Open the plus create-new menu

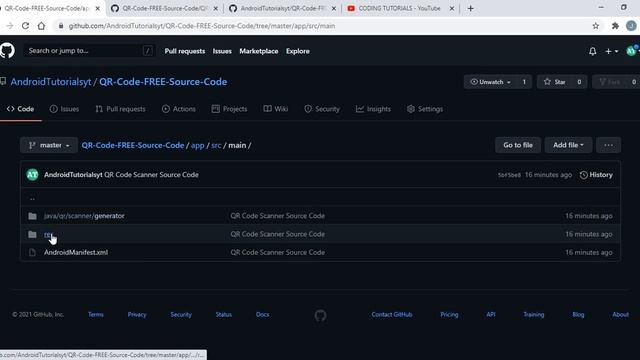coord(611,51)
